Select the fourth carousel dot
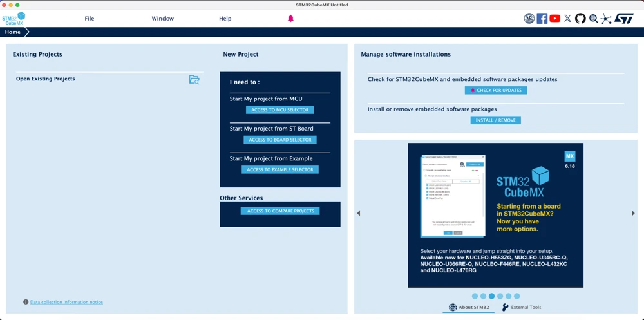 tap(500, 296)
